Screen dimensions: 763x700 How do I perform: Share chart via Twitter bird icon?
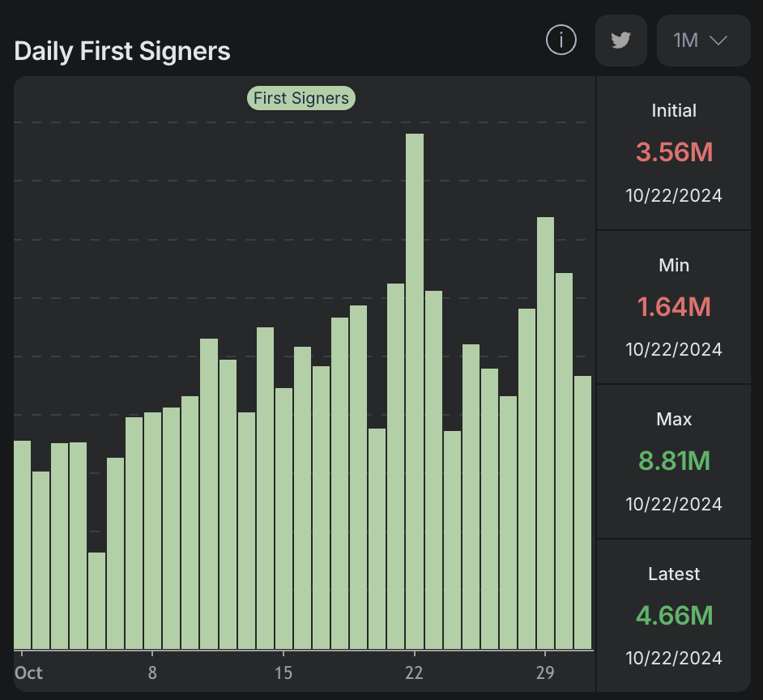621,41
